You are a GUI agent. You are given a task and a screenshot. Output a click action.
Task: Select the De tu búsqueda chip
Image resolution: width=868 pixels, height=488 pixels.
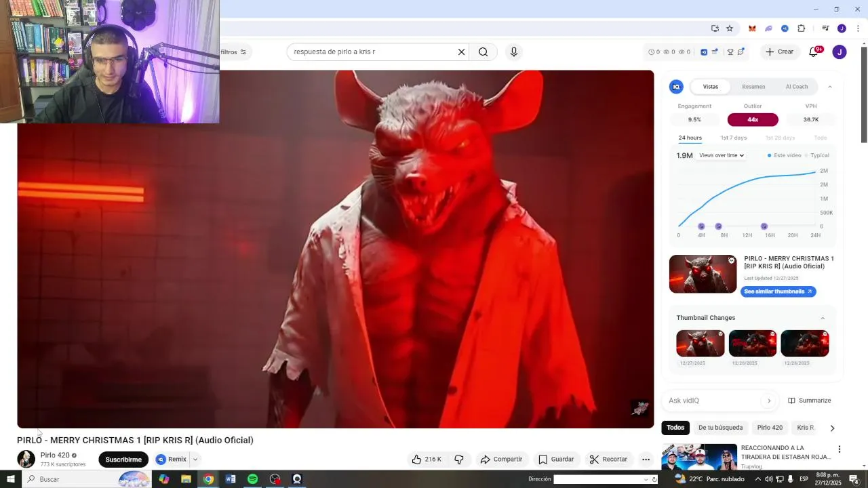(720, 428)
